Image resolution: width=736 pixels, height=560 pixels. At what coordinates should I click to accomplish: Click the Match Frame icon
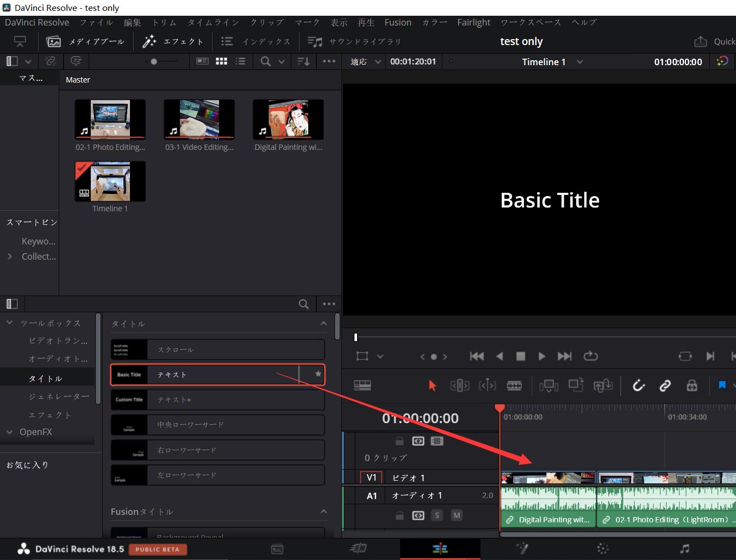685,356
